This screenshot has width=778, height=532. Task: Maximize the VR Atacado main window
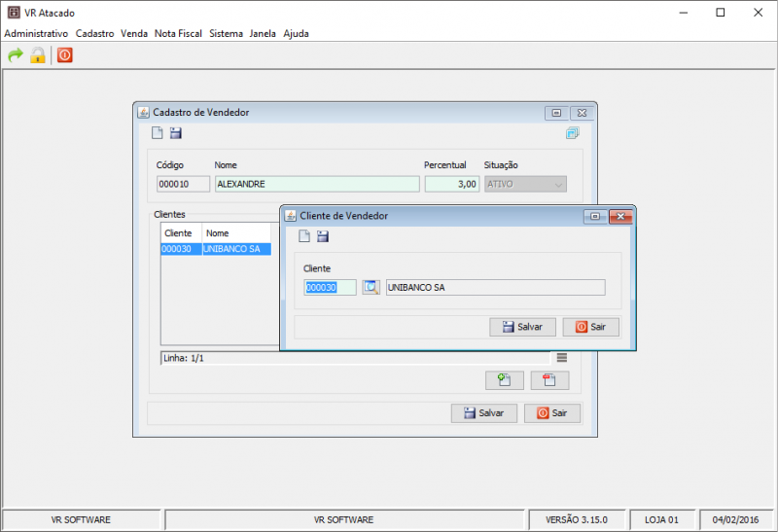[x=721, y=13]
